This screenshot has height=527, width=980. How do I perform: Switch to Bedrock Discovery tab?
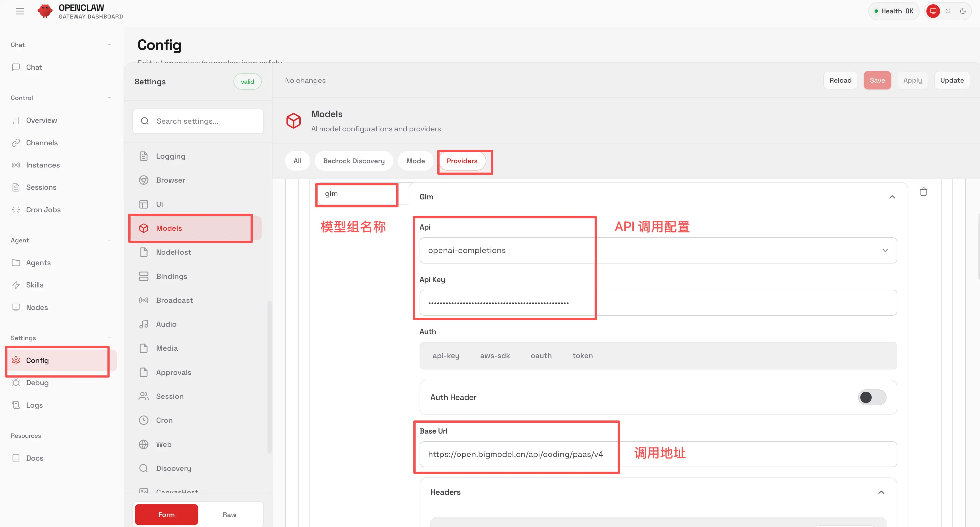(x=353, y=161)
